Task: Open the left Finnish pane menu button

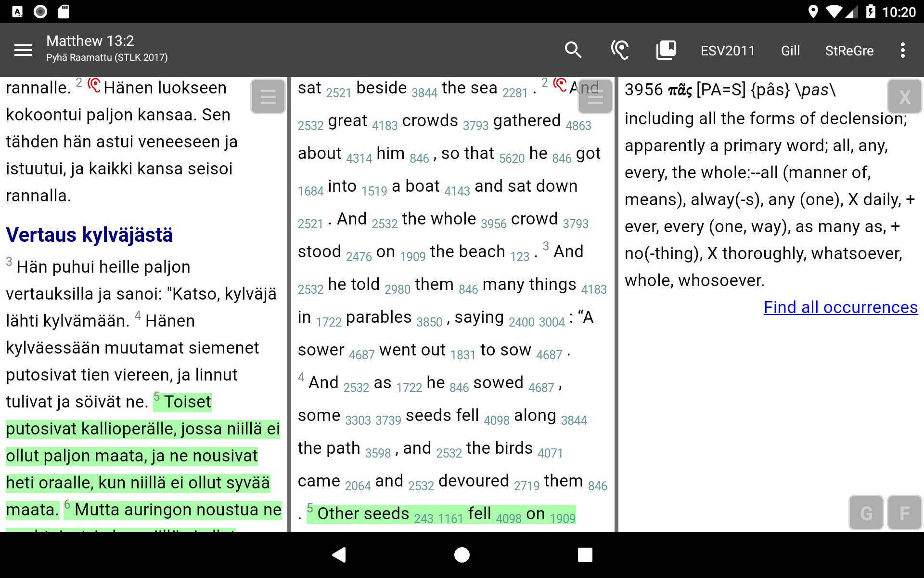Action: click(268, 96)
